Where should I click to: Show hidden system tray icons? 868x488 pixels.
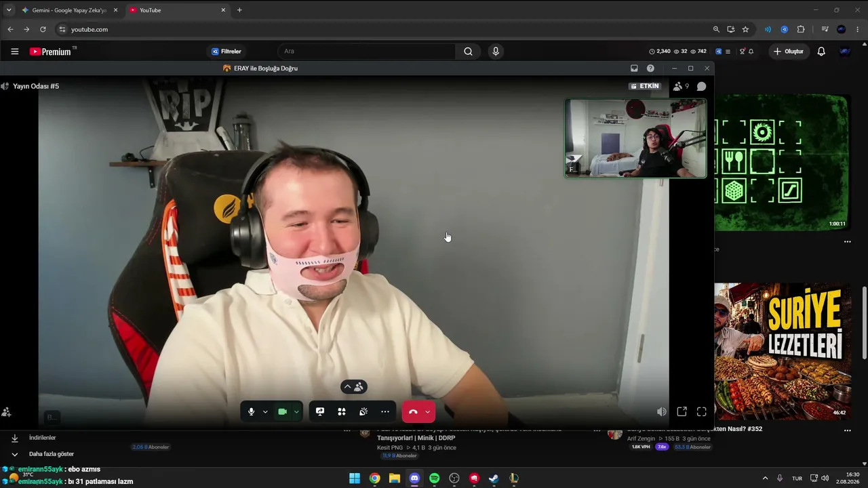[765, 479]
